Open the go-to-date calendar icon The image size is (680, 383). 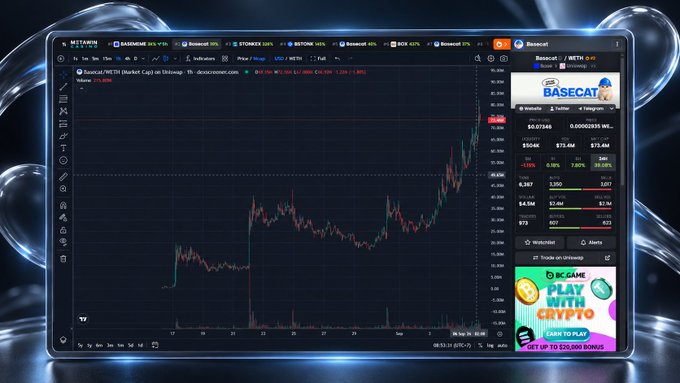[x=155, y=345]
